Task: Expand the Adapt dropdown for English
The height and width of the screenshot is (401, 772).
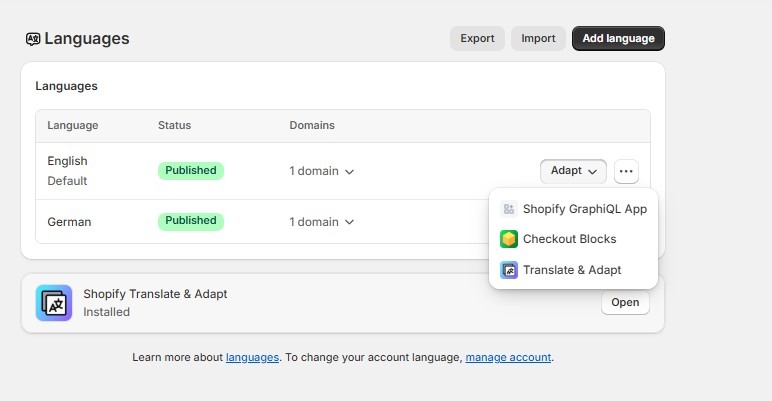Action: click(x=573, y=171)
